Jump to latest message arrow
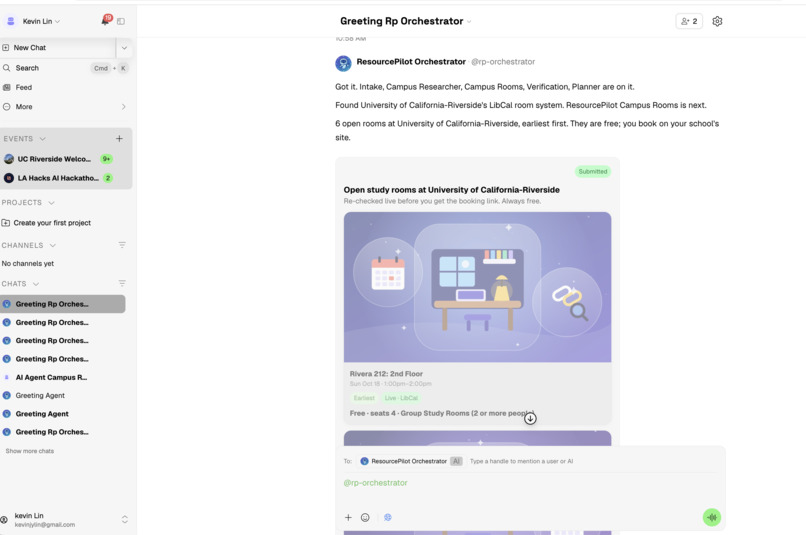The width and height of the screenshot is (806, 535). (x=530, y=418)
